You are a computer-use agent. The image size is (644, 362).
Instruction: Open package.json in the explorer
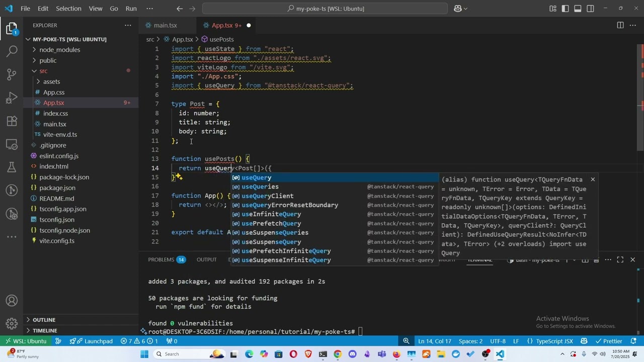[x=57, y=188]
